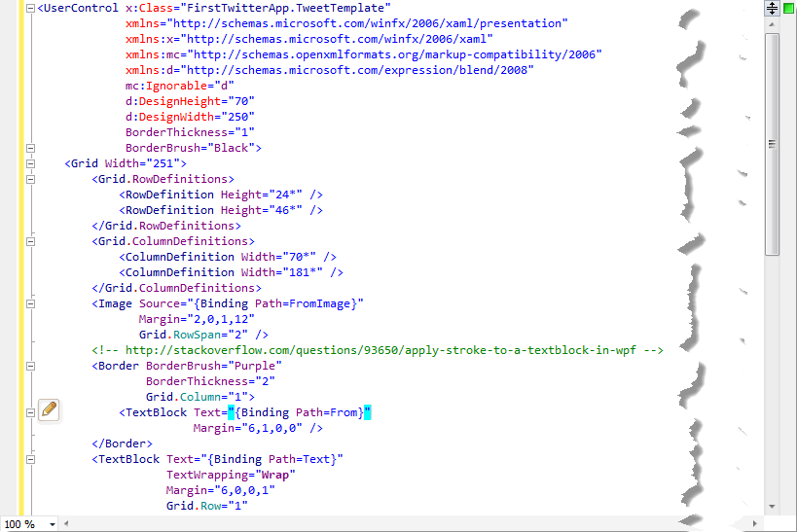This screenshot has height=532, width=797.
Task: Click the Margin="2,0,1,12" attribute
Action: tap(197, 319)
